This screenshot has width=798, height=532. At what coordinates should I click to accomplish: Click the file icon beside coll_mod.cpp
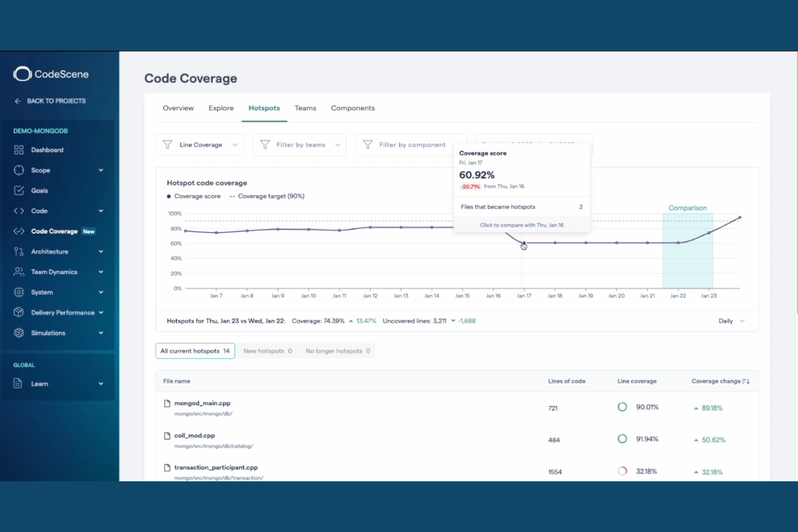coord(167,436)
